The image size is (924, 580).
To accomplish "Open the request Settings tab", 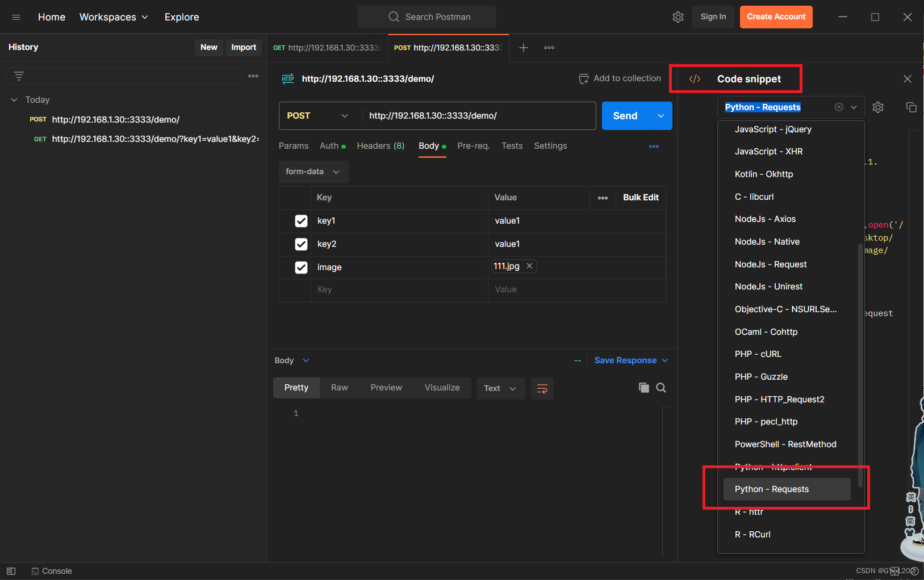I will pos(550,146).
